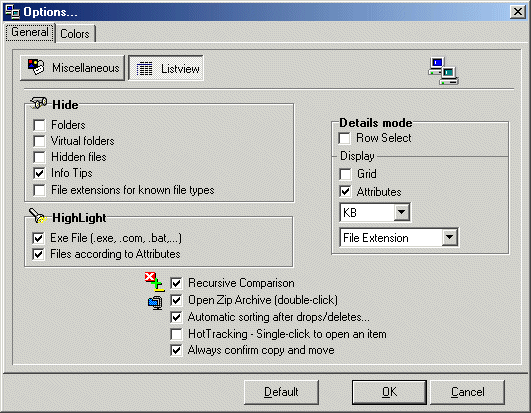Click the Options title bar icon

click(13, 12)
